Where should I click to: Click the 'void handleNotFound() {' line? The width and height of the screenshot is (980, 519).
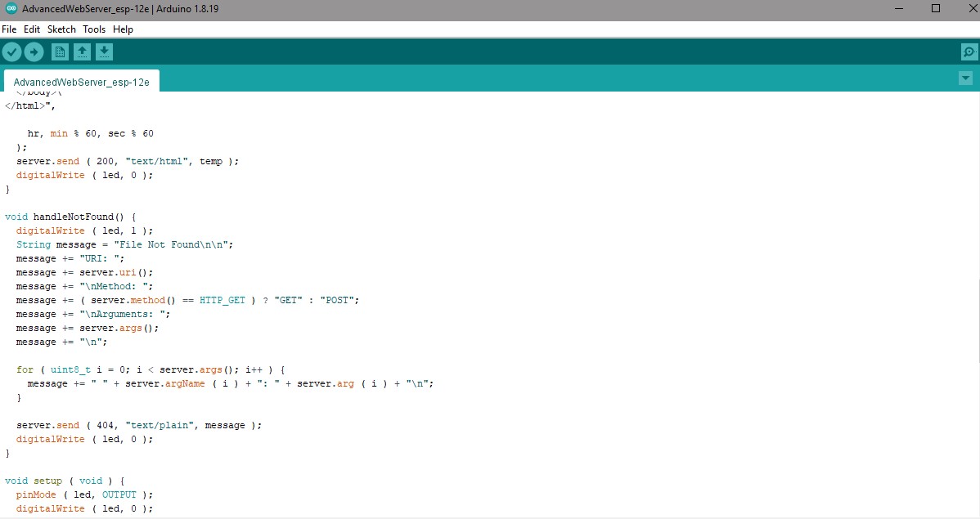click(70, 217)
